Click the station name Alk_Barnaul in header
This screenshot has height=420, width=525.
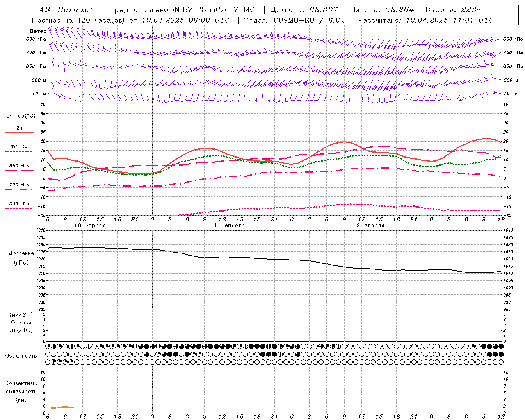coord(66,10)
